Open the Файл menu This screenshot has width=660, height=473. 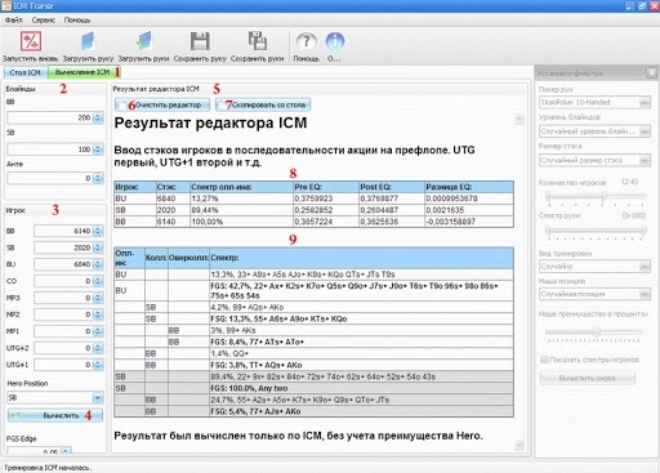[x=13, y=20]
